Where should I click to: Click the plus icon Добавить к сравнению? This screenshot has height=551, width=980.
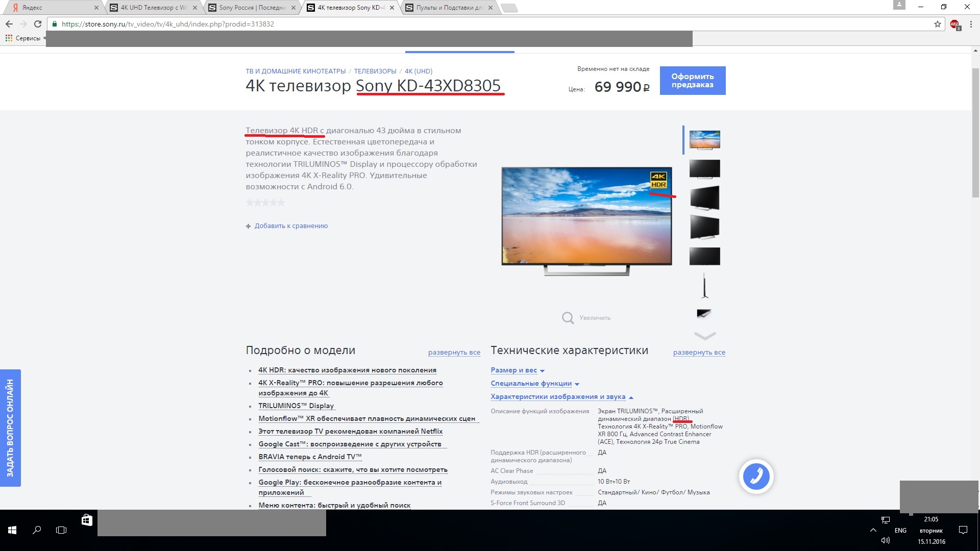[x=248, y=226]
